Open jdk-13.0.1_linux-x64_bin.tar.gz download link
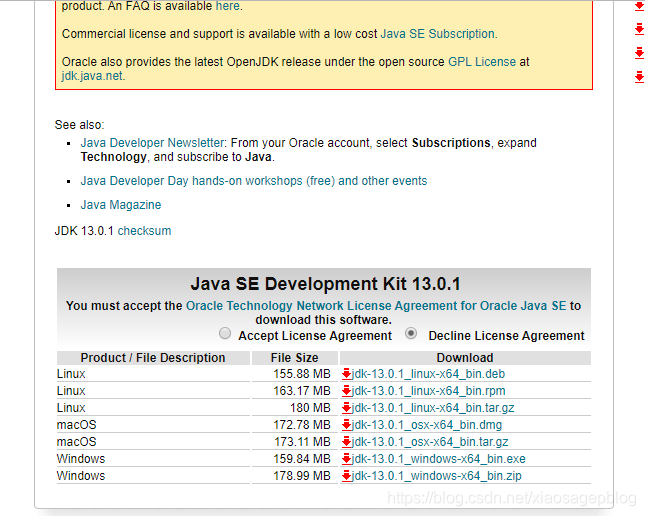Image resolution: width=645 pixels, height=516 pixels. click(x=433, y=408)
